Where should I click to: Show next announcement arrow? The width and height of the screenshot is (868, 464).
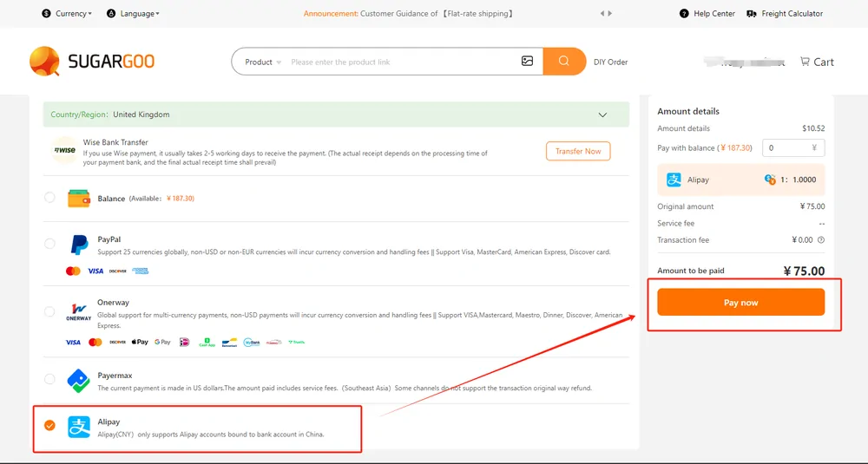click(610, 13)
